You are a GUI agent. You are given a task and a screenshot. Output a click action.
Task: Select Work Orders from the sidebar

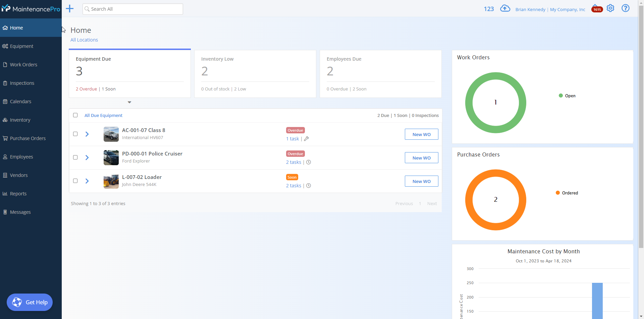[x=23, y=64]
